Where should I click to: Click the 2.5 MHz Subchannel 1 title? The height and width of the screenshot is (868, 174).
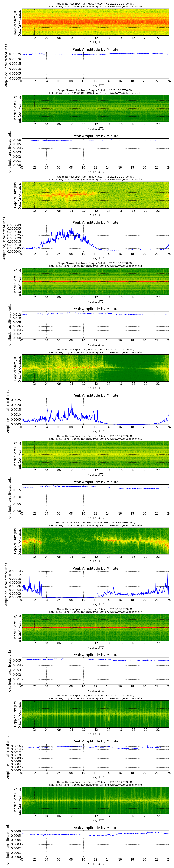coord(96,92)
